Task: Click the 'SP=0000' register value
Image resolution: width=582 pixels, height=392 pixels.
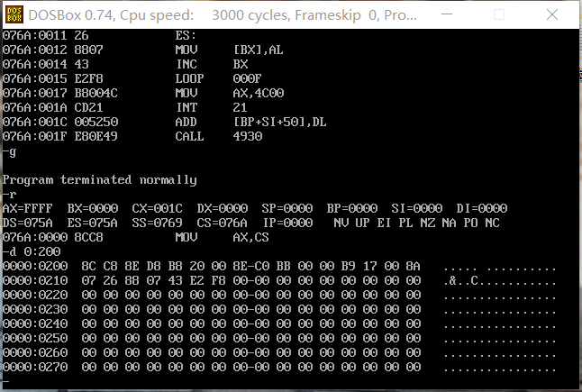Action: pyautogui.click(x=286, y=208)
